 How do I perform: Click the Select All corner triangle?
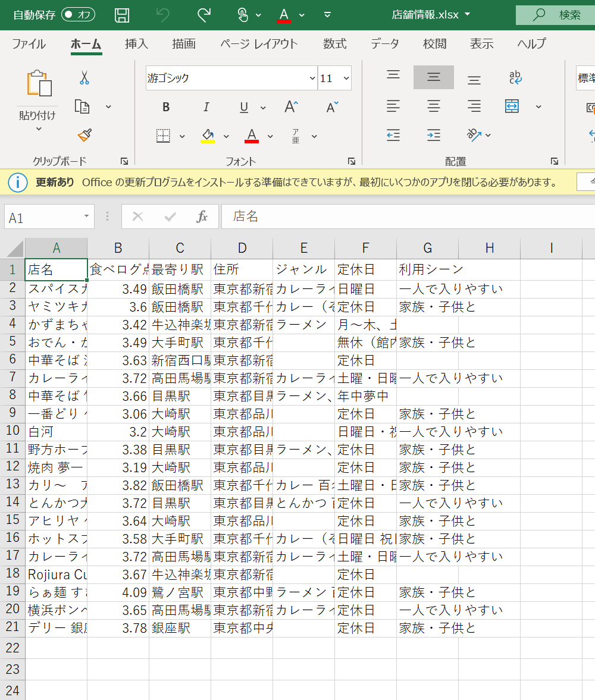tap(15, 249)
